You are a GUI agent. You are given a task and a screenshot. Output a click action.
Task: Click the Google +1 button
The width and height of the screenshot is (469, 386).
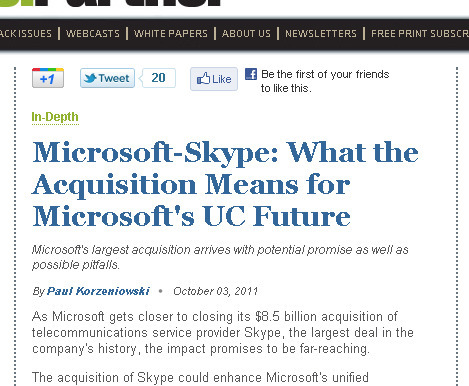point(48,78)
